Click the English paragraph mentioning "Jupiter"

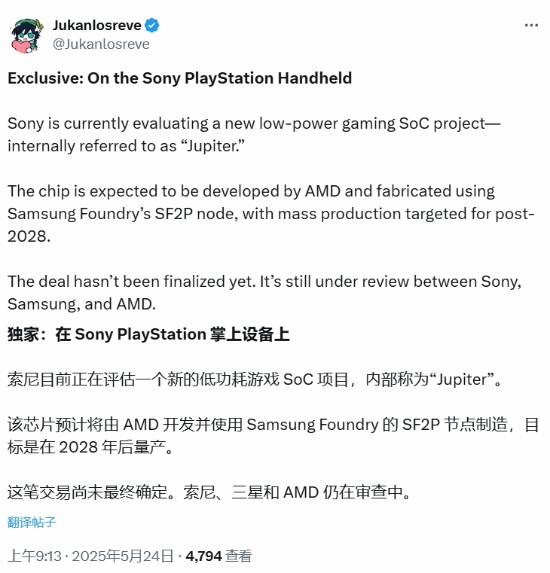tap(254, 134)
